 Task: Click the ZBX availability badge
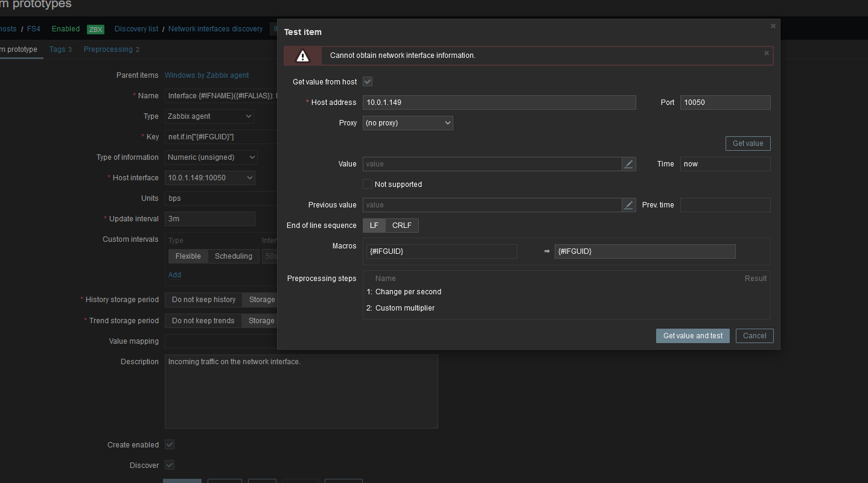(95, 30)
